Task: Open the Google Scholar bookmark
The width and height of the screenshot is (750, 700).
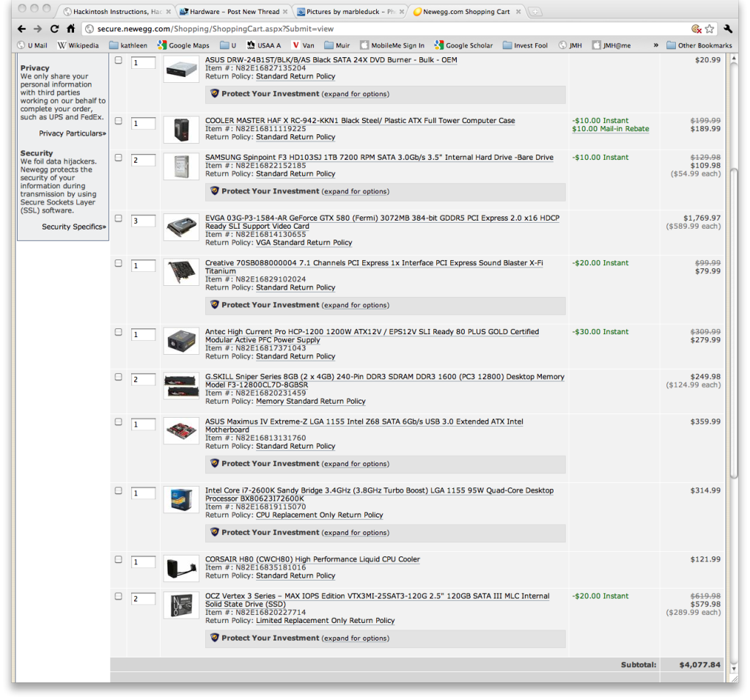Action: 463,45
